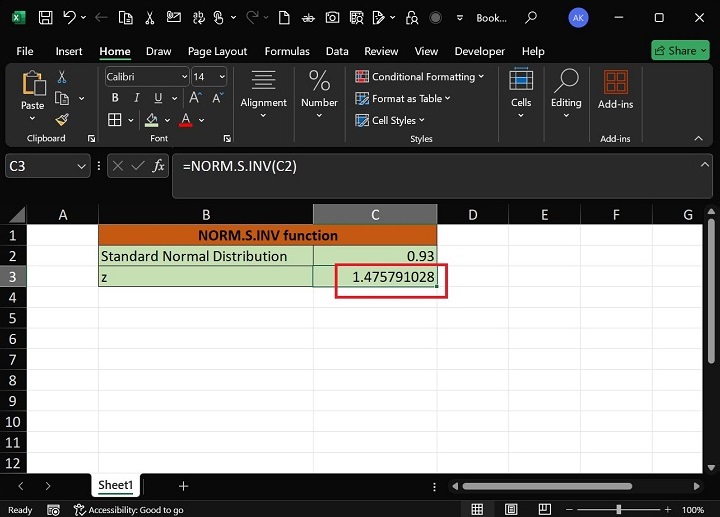The width and height of the screenshot is (720, 517).
Task: Toggle Bold formatting
Action: 115,98
